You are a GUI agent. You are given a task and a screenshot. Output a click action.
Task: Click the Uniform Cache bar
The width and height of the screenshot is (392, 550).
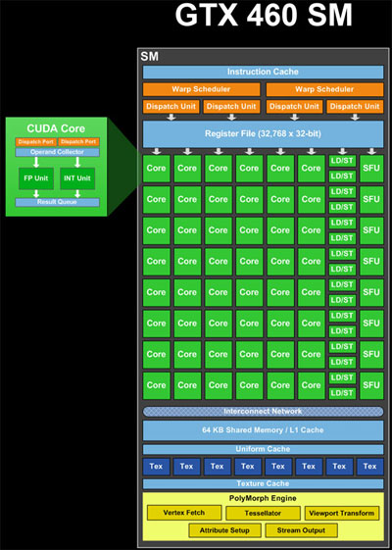(x=263, y=449)
